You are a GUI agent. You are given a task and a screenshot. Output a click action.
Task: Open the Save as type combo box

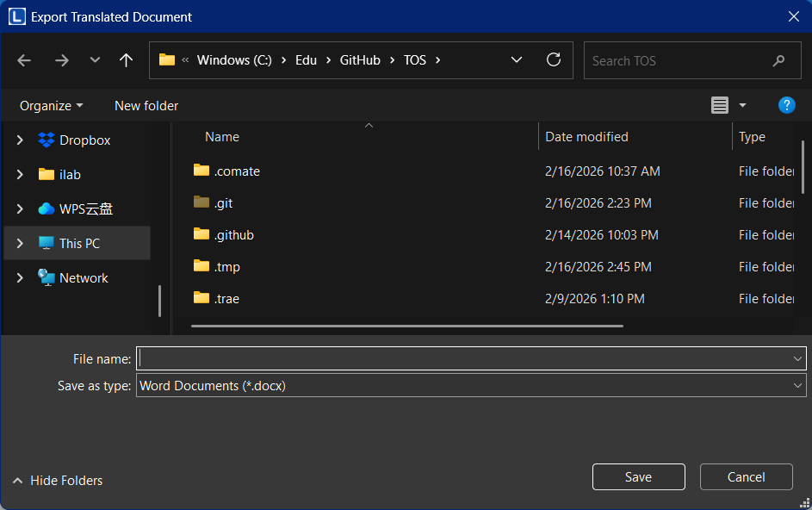471,386
